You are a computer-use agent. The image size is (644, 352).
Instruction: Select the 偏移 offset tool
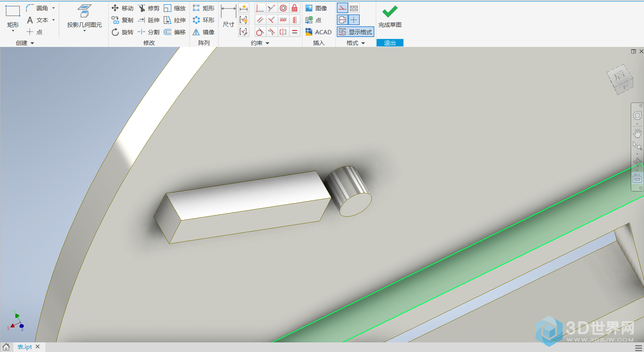click(x=174, y=32)
